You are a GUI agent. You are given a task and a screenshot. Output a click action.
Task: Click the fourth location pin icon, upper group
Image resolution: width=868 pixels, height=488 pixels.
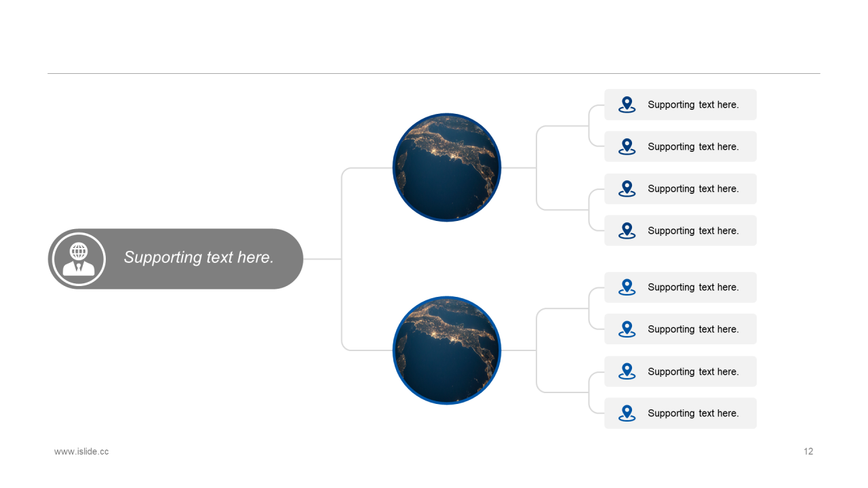(627, 230)
